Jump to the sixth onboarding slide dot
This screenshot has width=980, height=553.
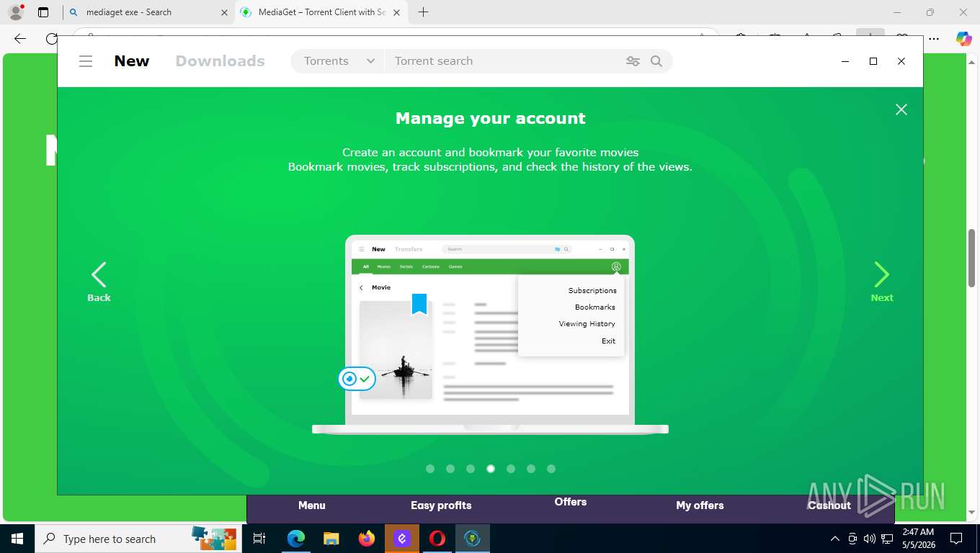click(531, 469)
